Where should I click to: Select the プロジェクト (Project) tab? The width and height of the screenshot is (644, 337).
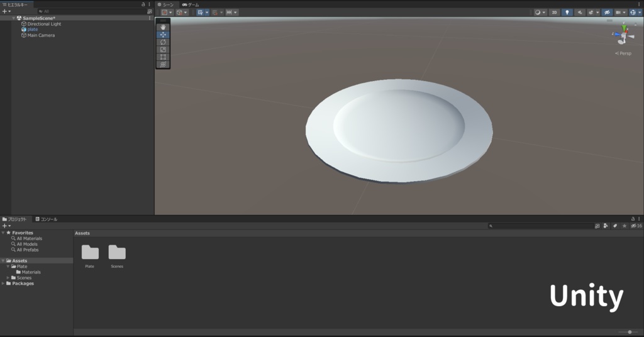pyautogui.click(x=14, y=219)
